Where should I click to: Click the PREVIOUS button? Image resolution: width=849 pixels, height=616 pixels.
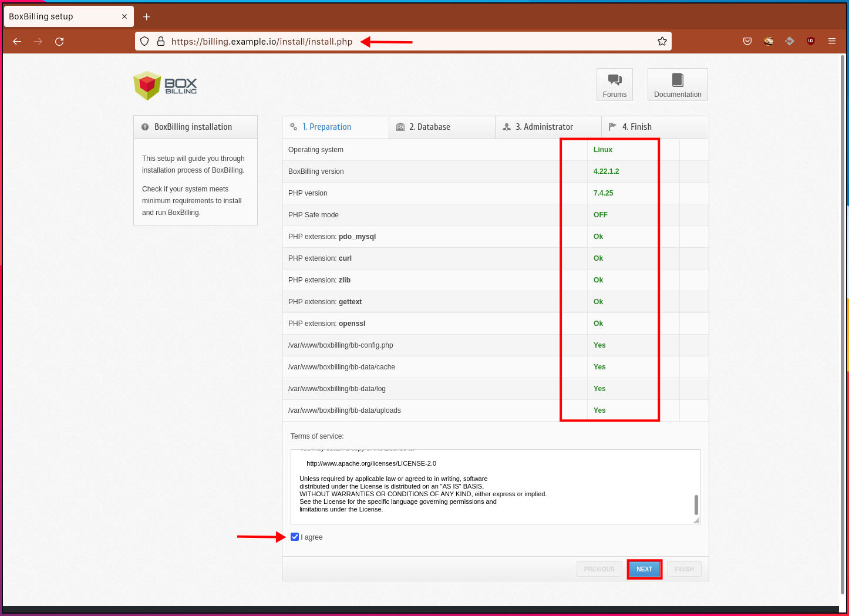click(x=599, y=569)
